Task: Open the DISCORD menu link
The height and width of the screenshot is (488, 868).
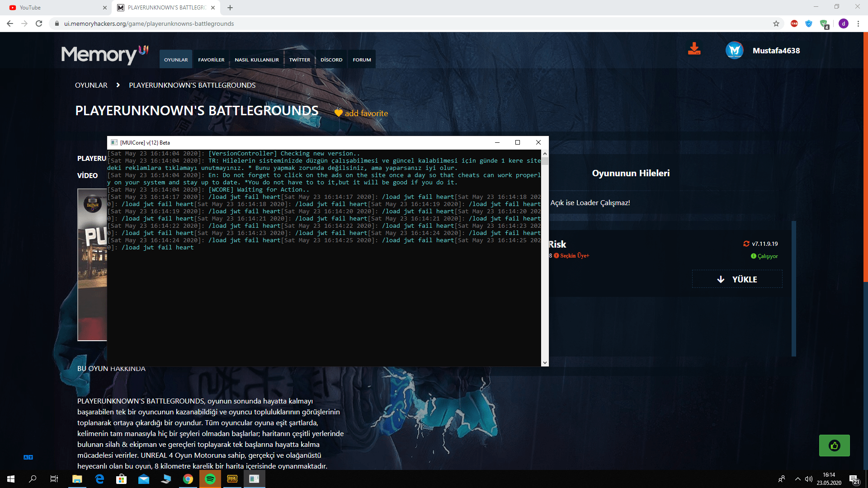Action: (x=331, y=59)
